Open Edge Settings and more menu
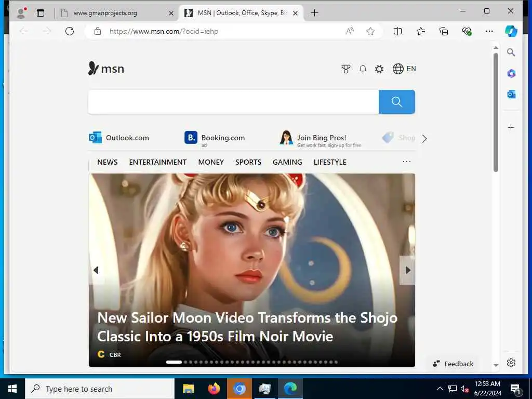Image resolution: width=532 pixels, height=399 pixels. 489,31
